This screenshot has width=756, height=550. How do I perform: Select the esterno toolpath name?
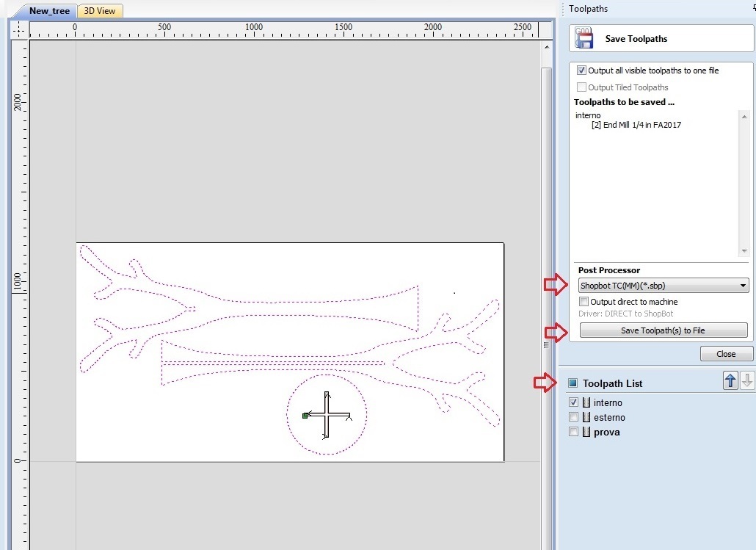pos(609,417)
